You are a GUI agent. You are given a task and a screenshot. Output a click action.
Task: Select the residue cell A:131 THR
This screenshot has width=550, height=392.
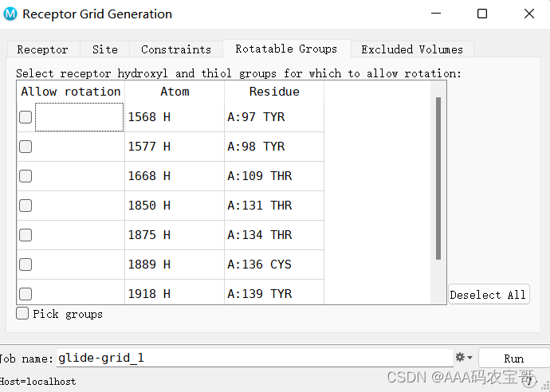(274, 206)
